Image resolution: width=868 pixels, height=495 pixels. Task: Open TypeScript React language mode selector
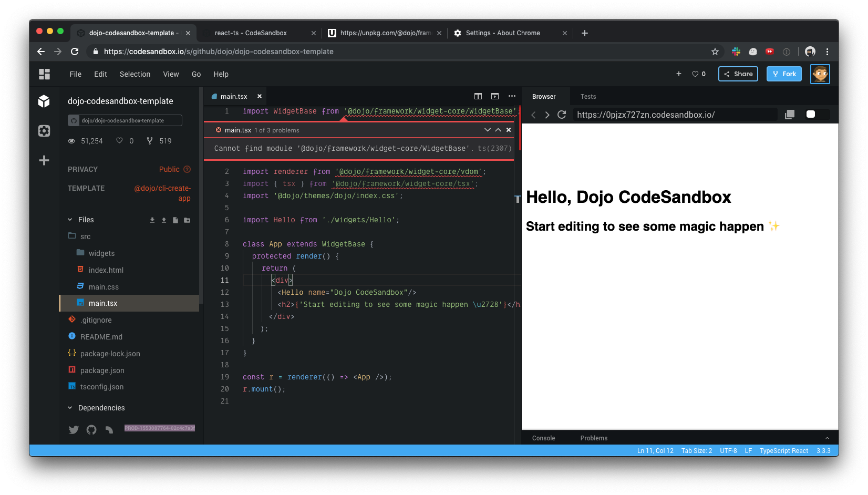(x=783, y=451)
